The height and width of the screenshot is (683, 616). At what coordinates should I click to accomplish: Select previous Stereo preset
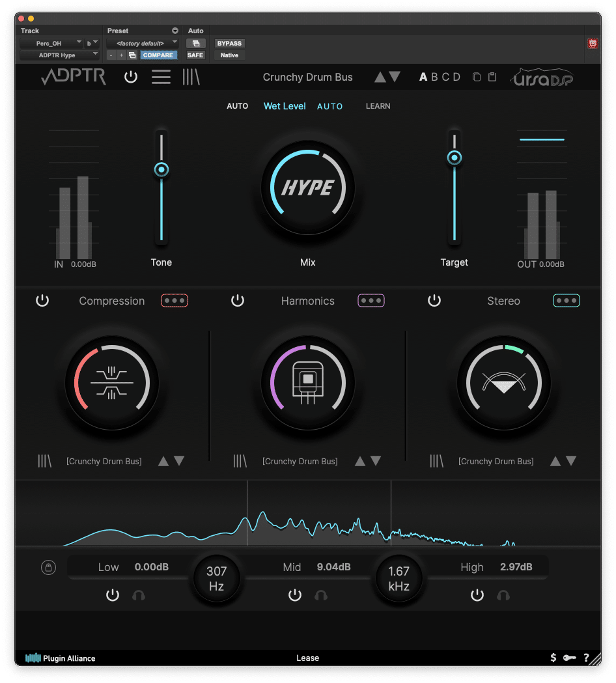(x=555, y=461)
